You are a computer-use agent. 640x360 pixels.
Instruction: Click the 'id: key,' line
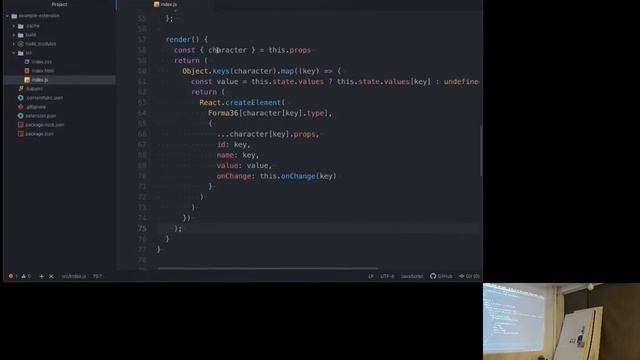233,144
